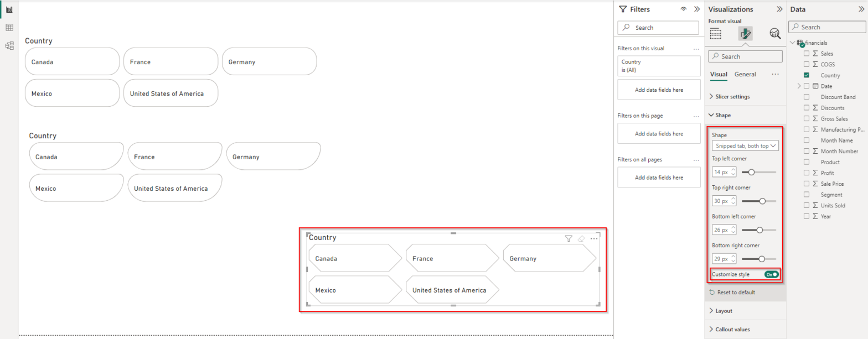Select the Analytics magnifier icon
Viewport: 868px width, 339px height.
click(775, 34)
